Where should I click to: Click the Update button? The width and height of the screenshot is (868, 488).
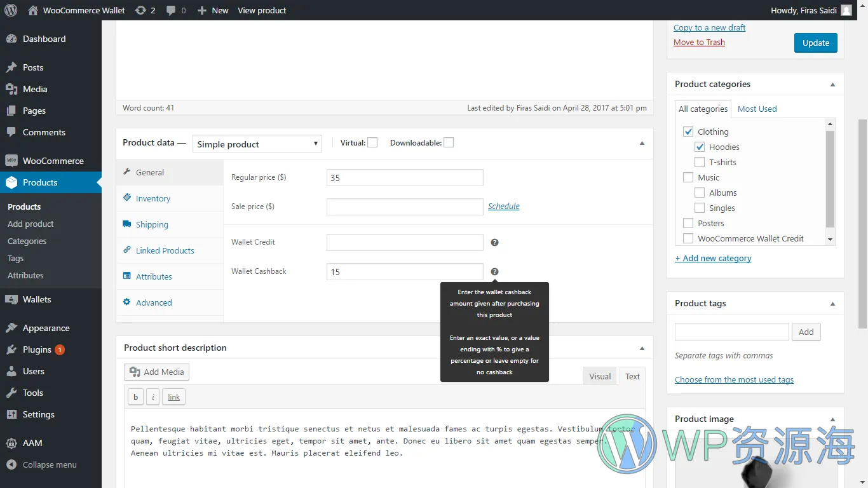pos(816,43)
